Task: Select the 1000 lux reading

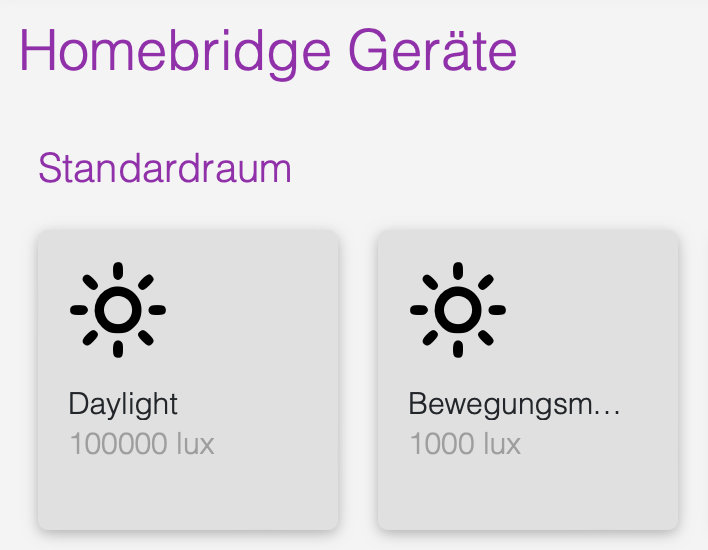Action: [465, 443]
